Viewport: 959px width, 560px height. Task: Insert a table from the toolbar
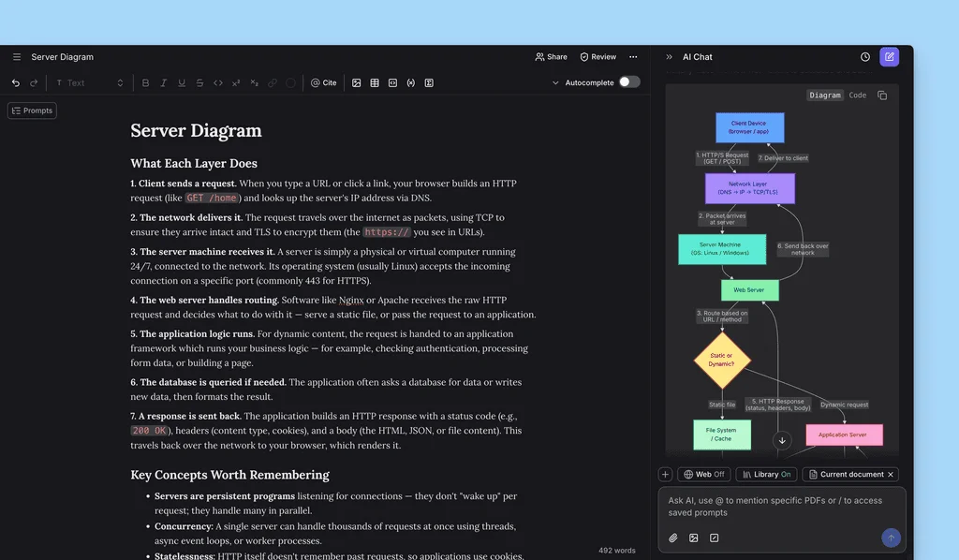[x=375, y=82]
